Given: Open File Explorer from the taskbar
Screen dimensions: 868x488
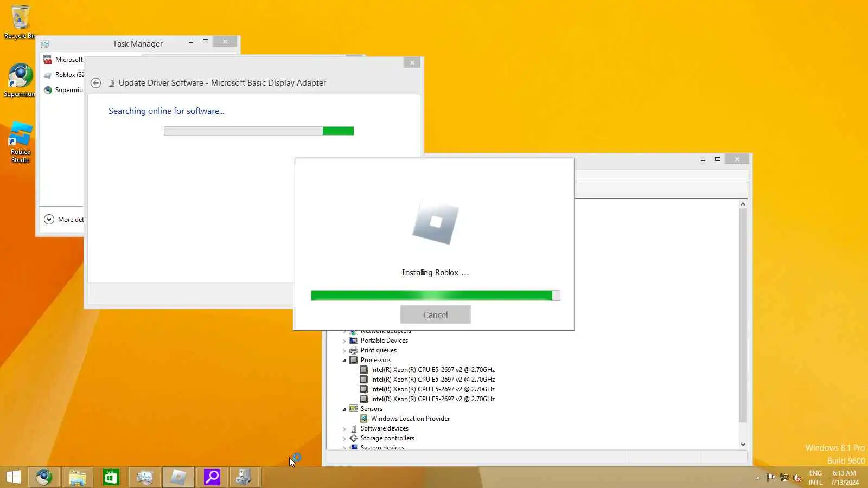Looking at the screenshot, I should tap(78, 477).
